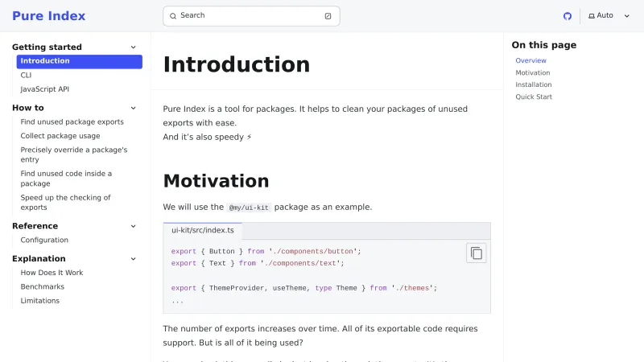
Task: Go to Find unused package exports
Action: tap(72, 122)
